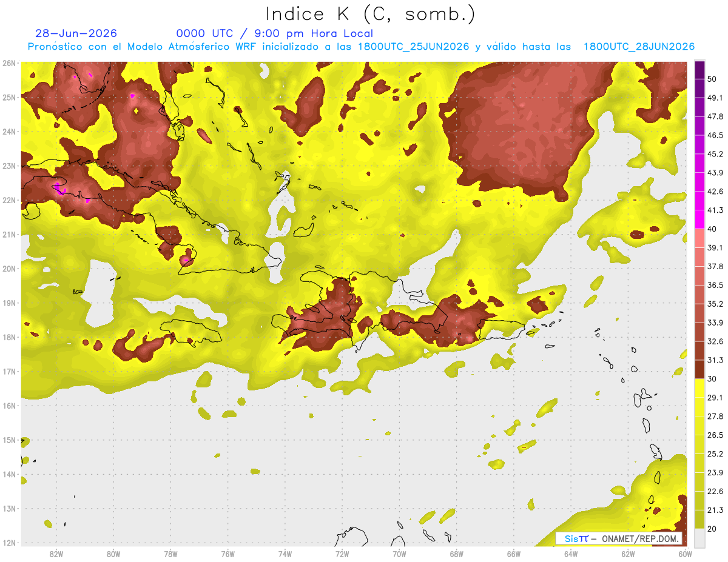
Task: Click the latitude label "19N"
Action: tap(9, 303)
